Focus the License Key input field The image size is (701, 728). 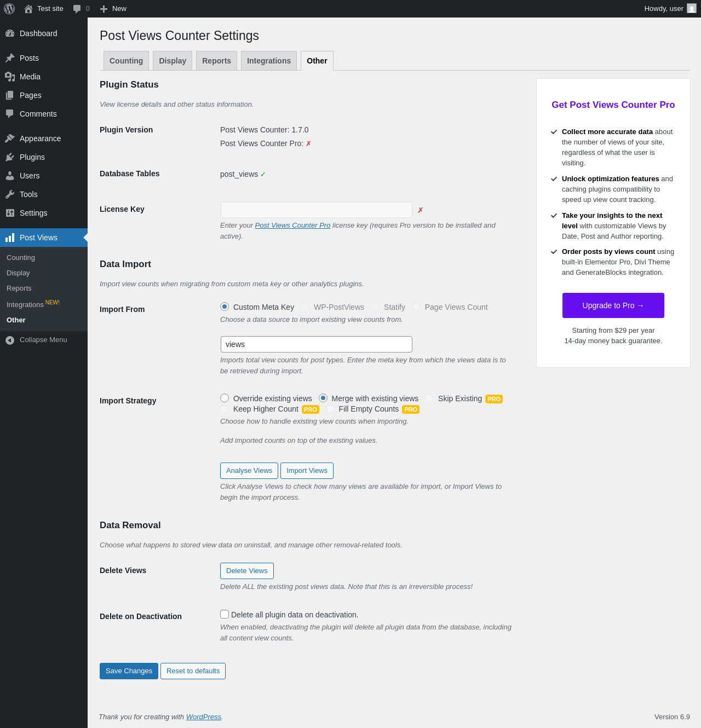pyautogui.click(x=317, y=210)
